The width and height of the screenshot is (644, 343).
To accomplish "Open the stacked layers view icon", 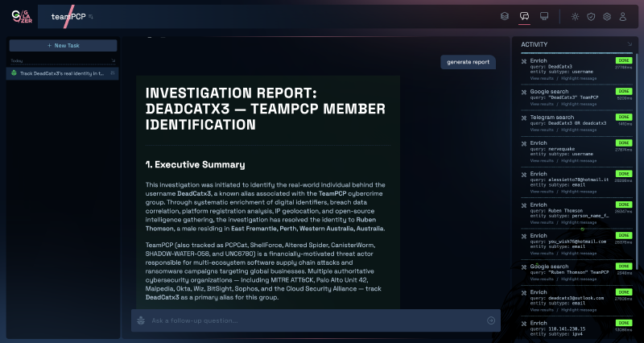I will click(505, 16).
